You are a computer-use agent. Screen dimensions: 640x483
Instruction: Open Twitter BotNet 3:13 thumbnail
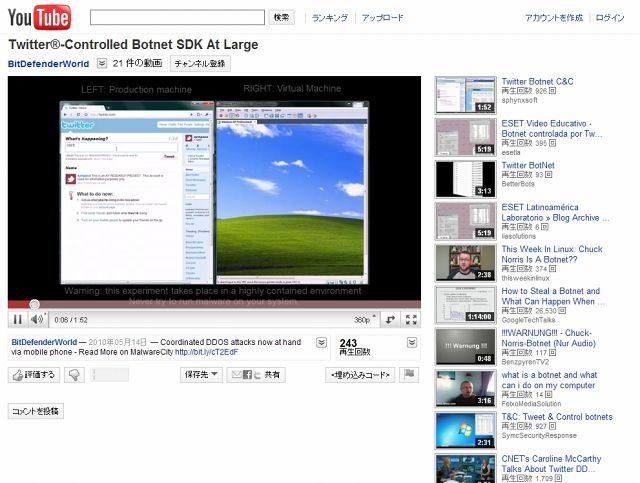coord(466,179)
